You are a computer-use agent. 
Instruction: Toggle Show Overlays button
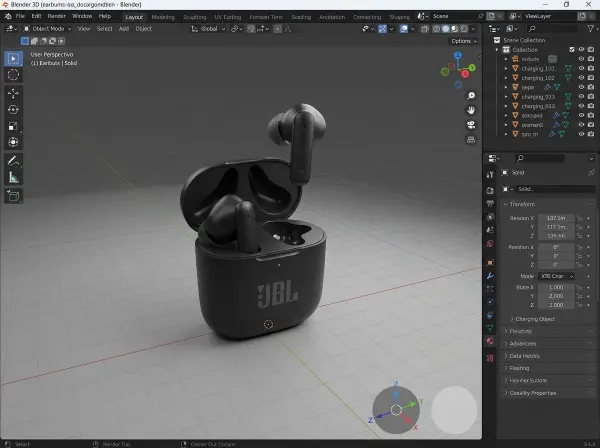[x=404, y=29]
